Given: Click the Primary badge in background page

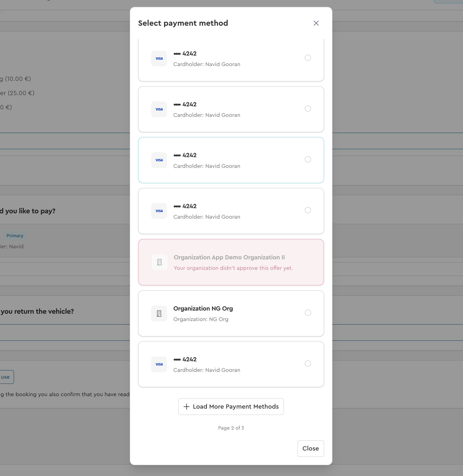Looking at the screenshot, I should pos(15,236).
